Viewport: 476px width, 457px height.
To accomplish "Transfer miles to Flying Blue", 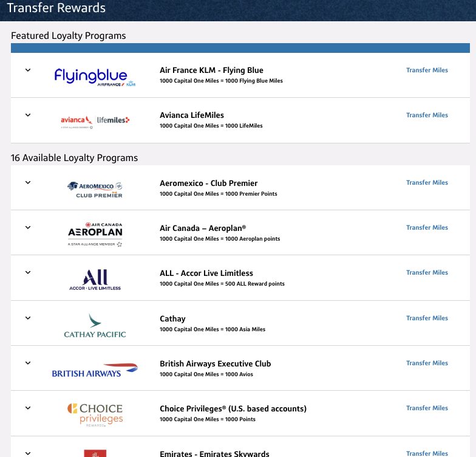I will coord(427,70).
